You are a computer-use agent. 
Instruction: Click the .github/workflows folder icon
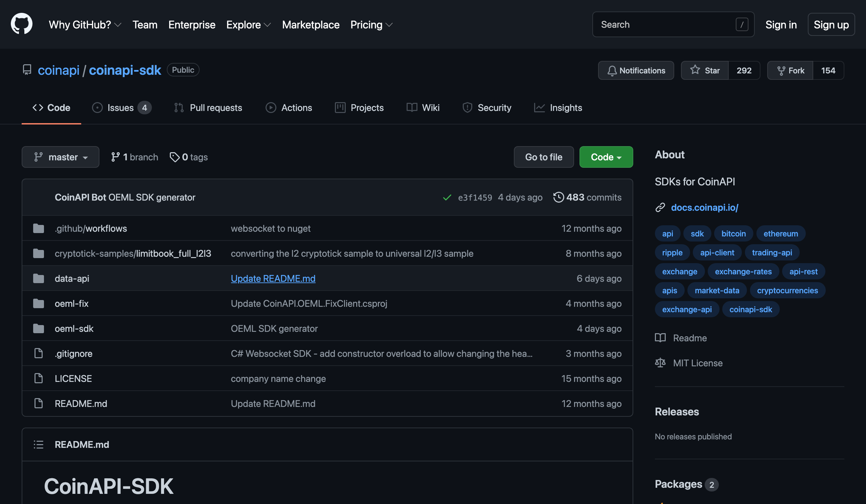click(38, 228)
